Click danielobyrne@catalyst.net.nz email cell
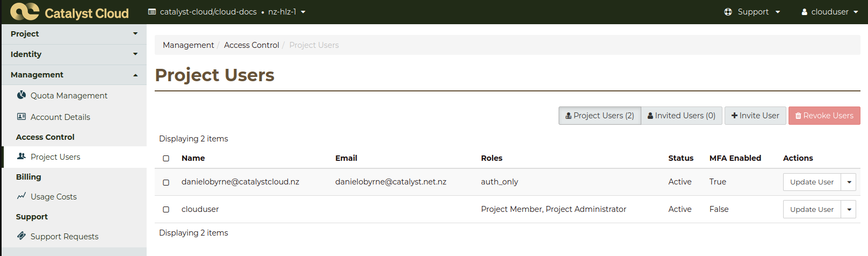Image resolution: width=868 pixels, height=256 pixels. (391, 182)
